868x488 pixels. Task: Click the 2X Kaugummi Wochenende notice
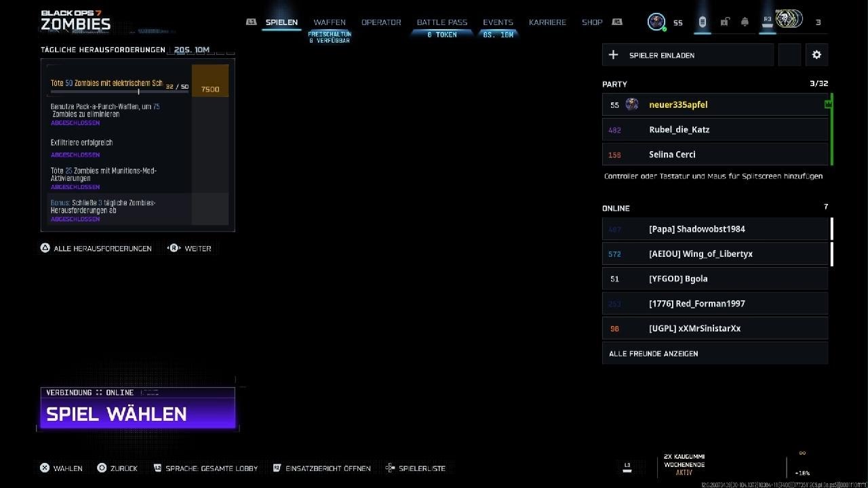(x=684, y=464)
